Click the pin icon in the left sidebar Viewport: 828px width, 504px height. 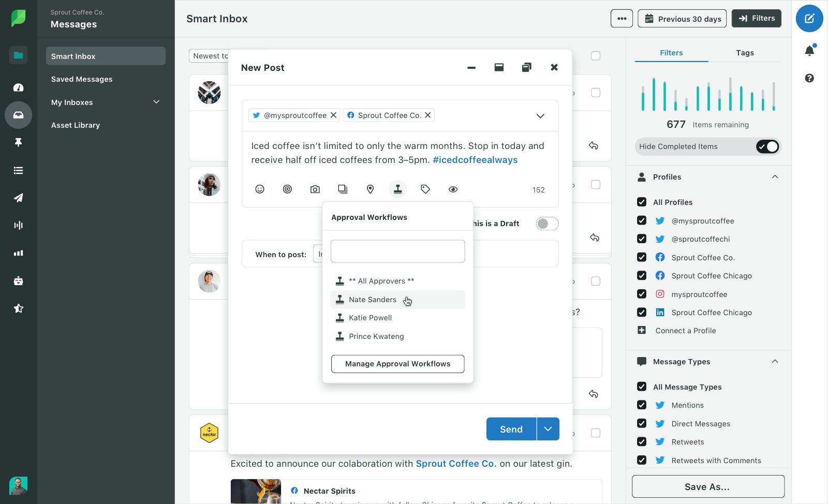coord(18,142)
